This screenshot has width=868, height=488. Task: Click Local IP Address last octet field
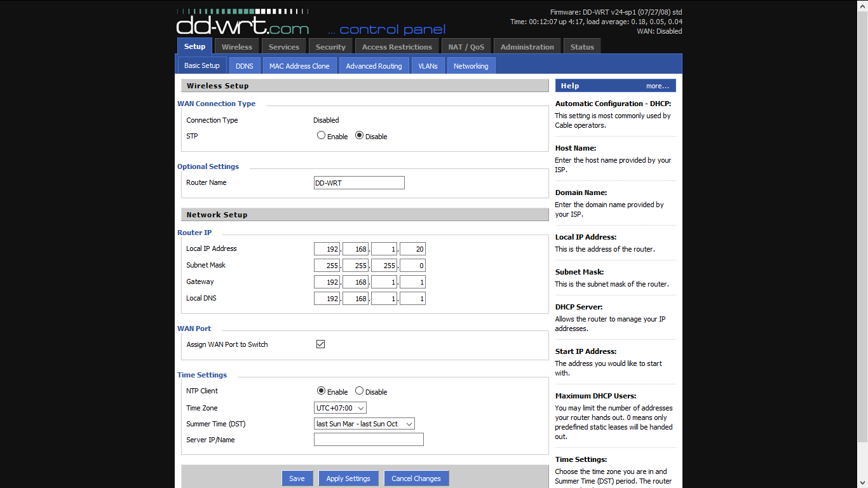click(x=412, y=249)
